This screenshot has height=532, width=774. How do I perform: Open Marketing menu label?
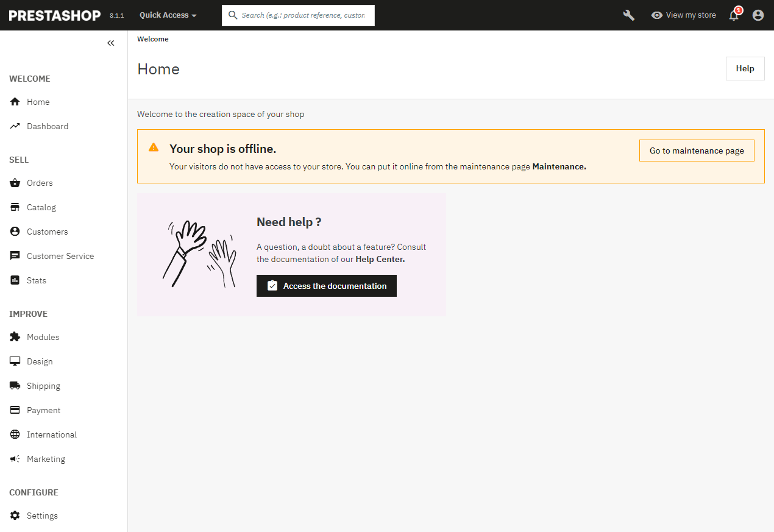(x=46, y=459)
